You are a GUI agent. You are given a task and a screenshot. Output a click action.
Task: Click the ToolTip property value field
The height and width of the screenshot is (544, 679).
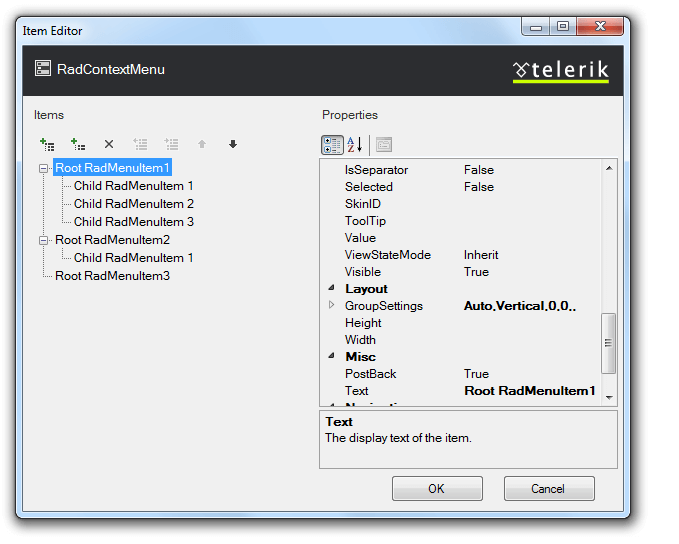pos(531,221)
